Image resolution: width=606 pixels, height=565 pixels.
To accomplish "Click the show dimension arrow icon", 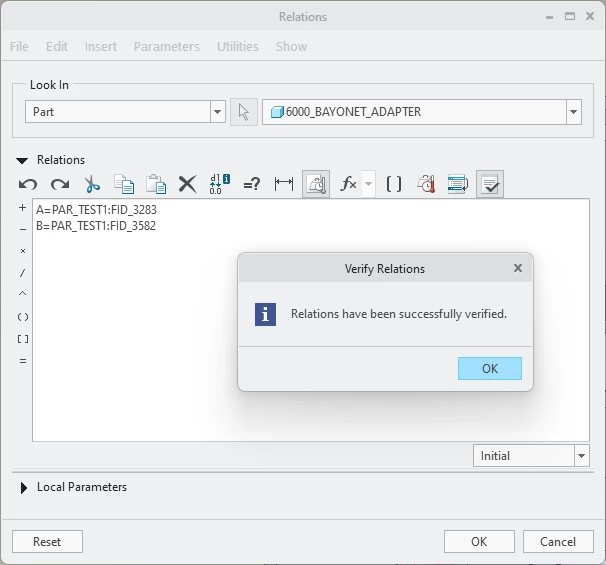I will [x=284, y=184].
